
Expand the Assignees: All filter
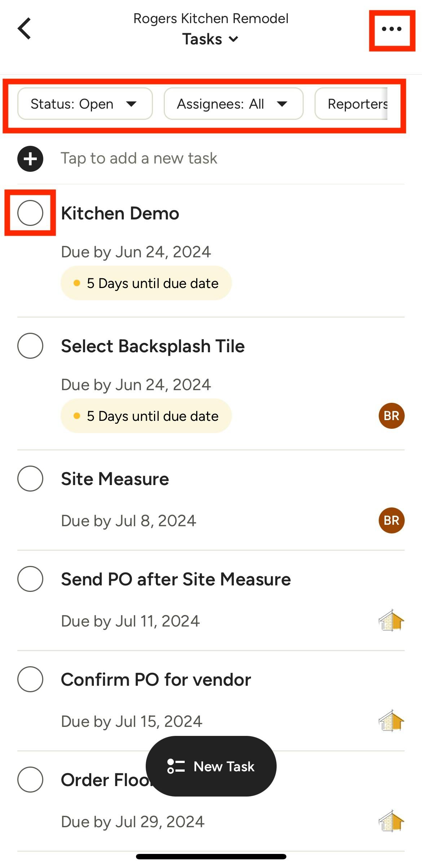(233, 104)
